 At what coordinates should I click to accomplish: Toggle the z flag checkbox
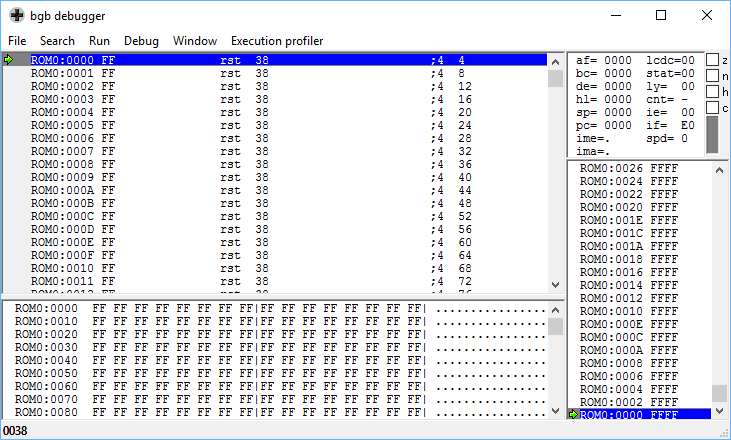point(712,60)
